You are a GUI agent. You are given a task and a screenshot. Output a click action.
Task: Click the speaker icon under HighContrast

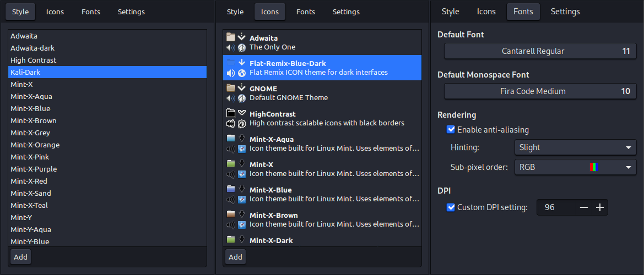tap(231, 123)
